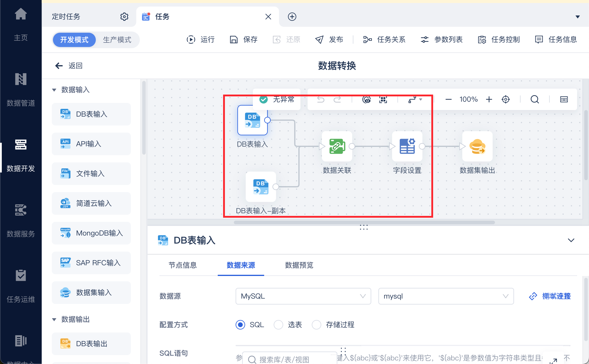
Task: Click the canvas search magnifier icon
Action: (x=535, y=99)
